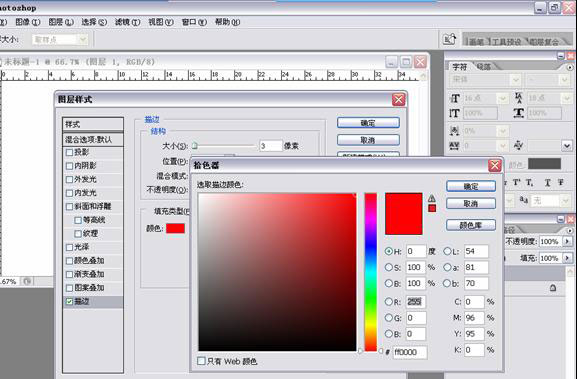Screen dimensions: 577x379
Task: Enable the 斜面和浮雕 bevel checkbox
Action: (x=69, y=206)
